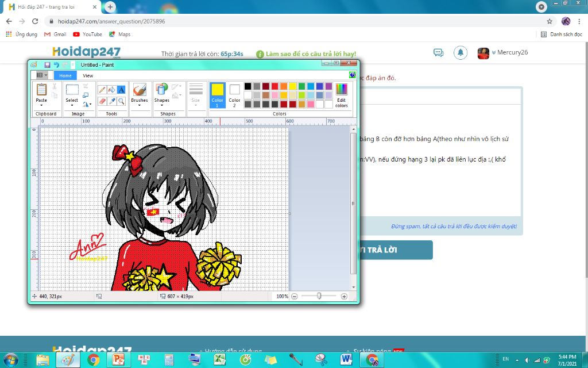588x368 pixels.
Task: Click the Copy icon in Clipboard group
Action: click(x=55, y=95)
